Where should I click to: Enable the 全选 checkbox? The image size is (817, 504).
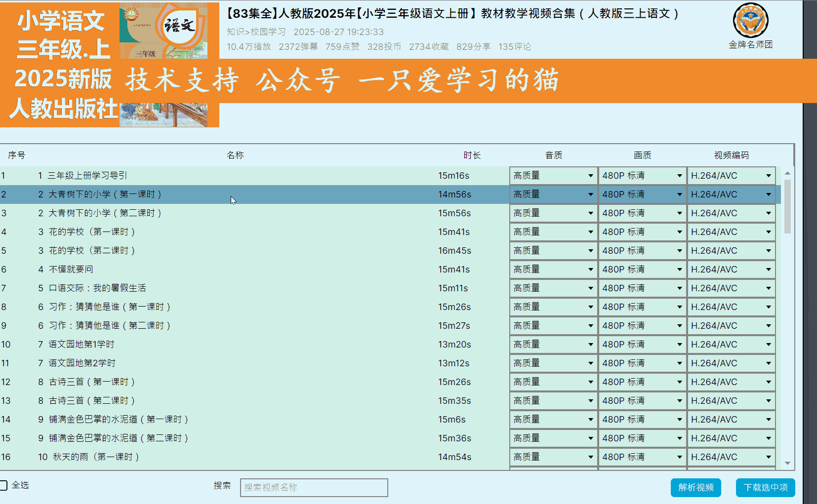tap(4, 485)
